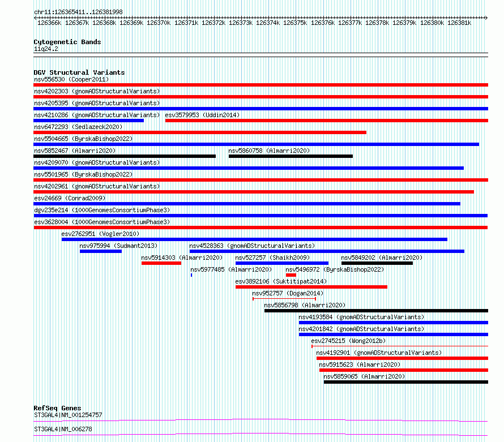This screenshot has height=442, width=504.
Task: Open nsv5501965 (ByrskaBishop2022) label
Action: [x=83, y=174]
